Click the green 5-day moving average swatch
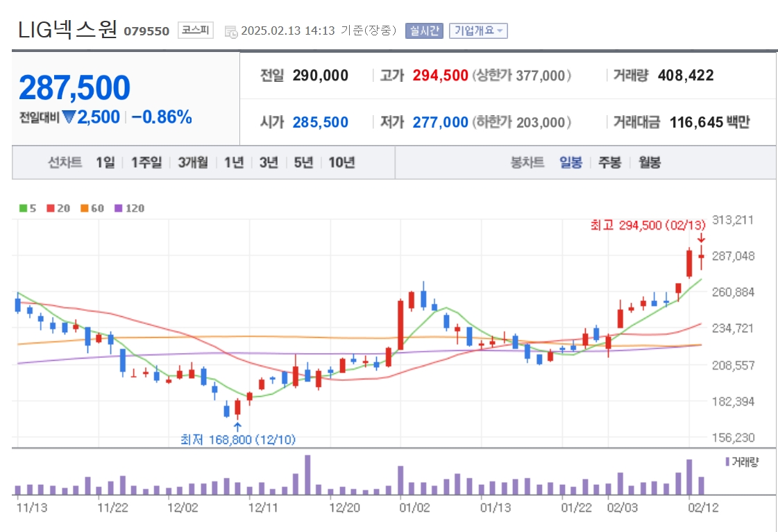778x532 pixels. [x=23, y=208]
